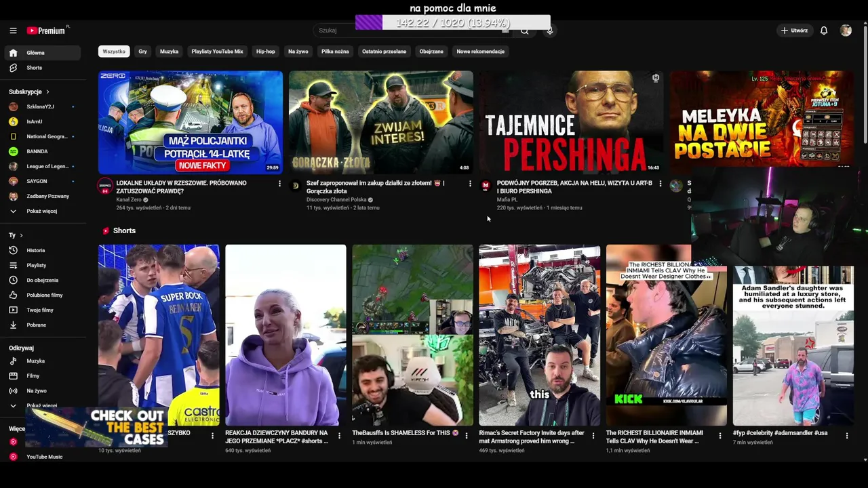
Task: Play Tajemnice Pershinga thumbnail
Action: click(571, 122)
